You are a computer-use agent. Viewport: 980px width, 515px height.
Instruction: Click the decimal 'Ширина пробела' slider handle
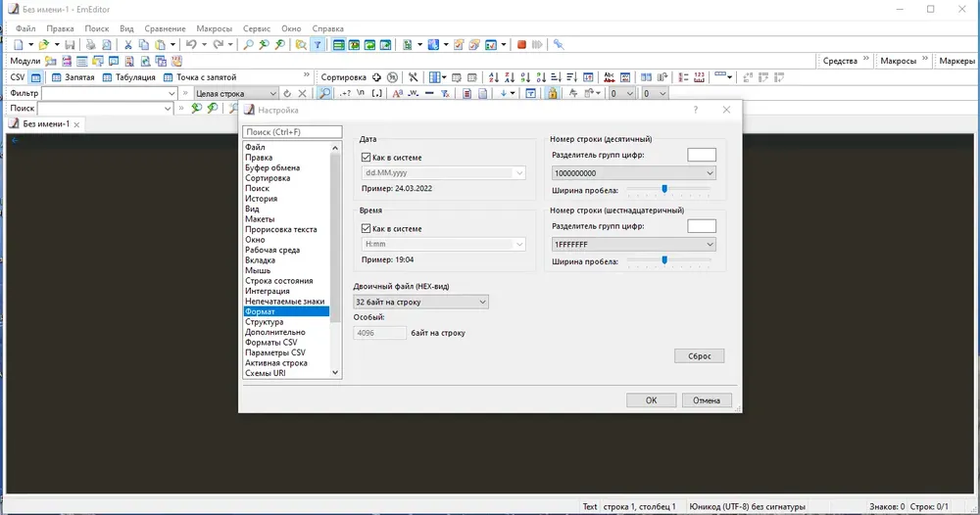[x=664, y=189]
